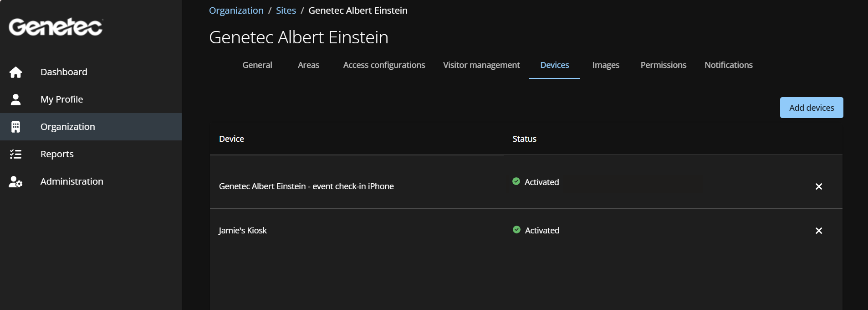This screenshot has width=868, height=310.
Task: Go to the Visitor management tab
Action: 481,65
